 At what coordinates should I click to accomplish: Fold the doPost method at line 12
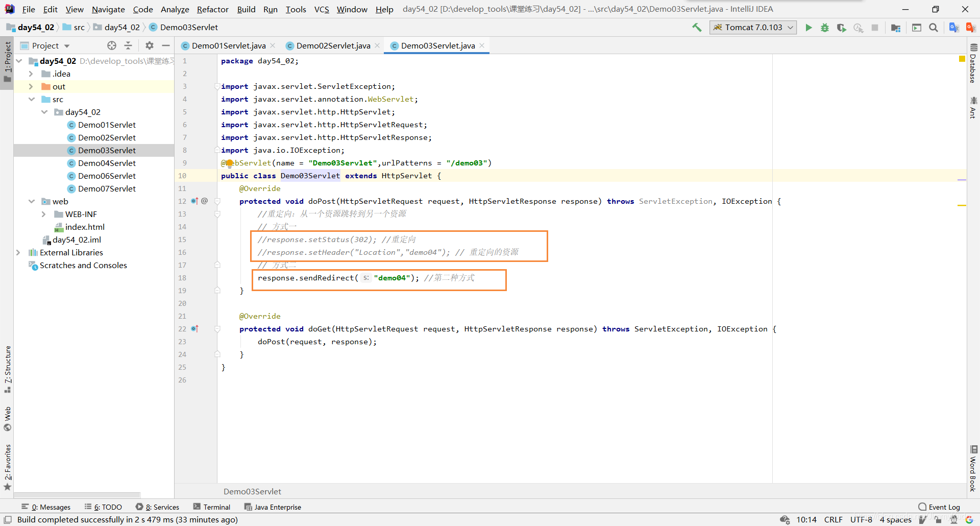(217, 201)
